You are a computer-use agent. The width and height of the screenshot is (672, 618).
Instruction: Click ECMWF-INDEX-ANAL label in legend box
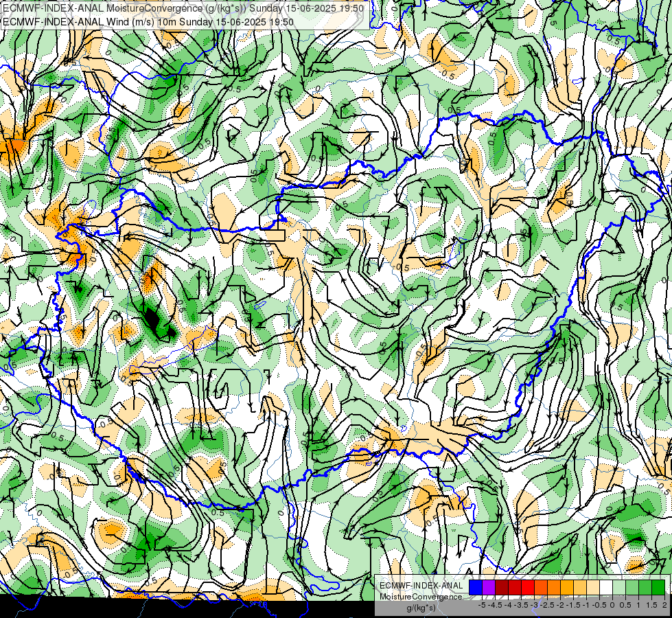(x=421, y=586)
